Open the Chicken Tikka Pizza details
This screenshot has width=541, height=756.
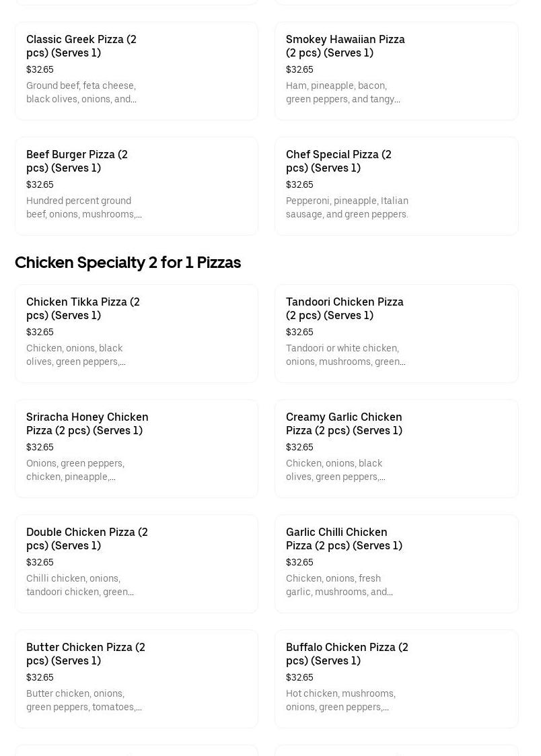point(136,333)
